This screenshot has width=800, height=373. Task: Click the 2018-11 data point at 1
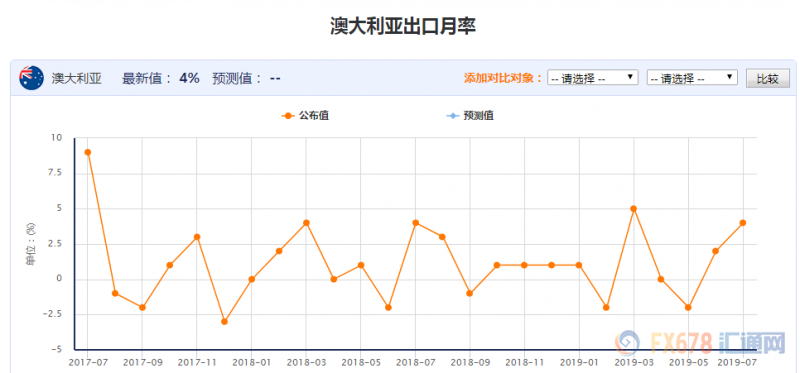[524, 265]
